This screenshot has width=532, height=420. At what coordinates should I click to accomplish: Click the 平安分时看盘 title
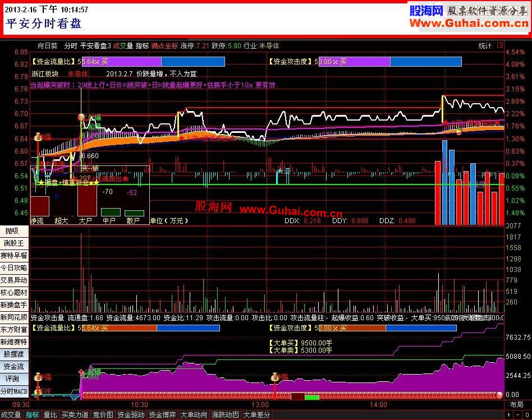tap(43, 24)
